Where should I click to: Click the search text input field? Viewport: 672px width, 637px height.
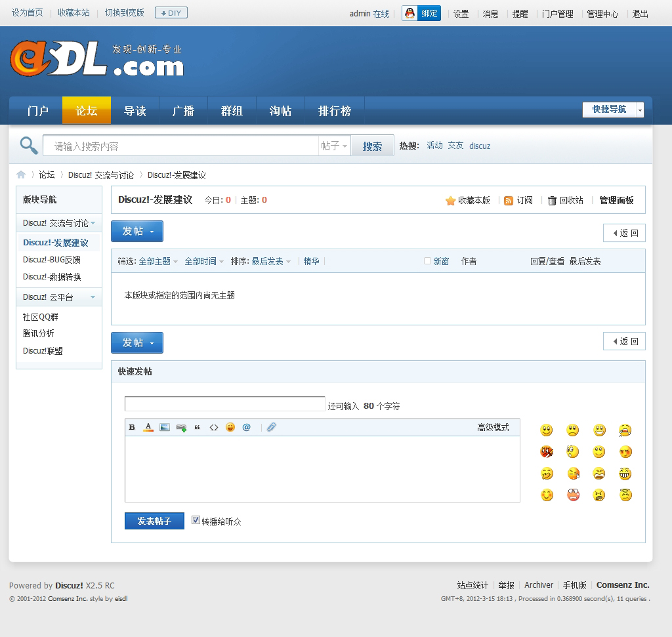(181, 146)
